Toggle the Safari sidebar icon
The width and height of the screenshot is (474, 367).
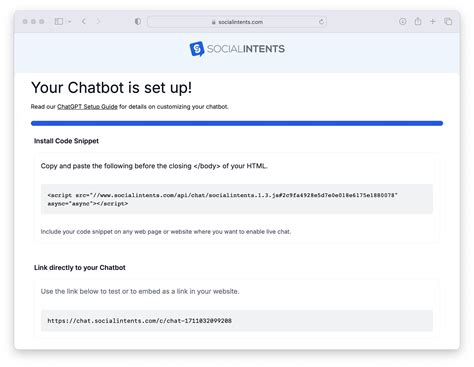(59, 22)
